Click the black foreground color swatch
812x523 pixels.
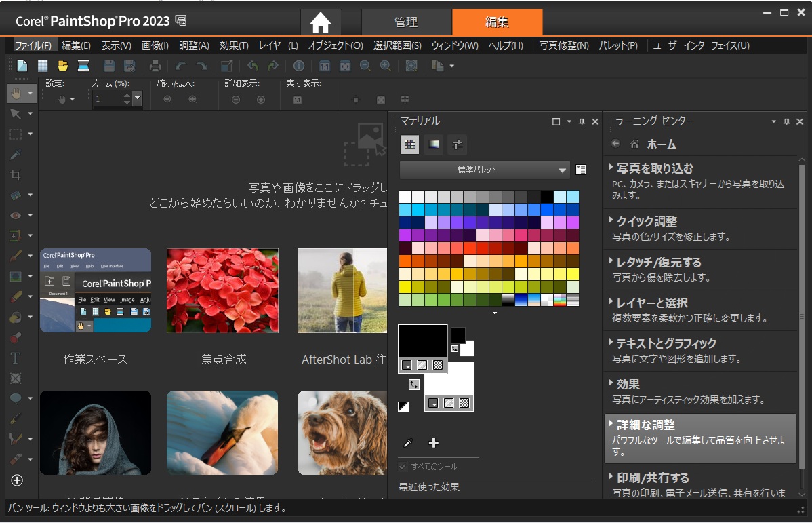422,339
